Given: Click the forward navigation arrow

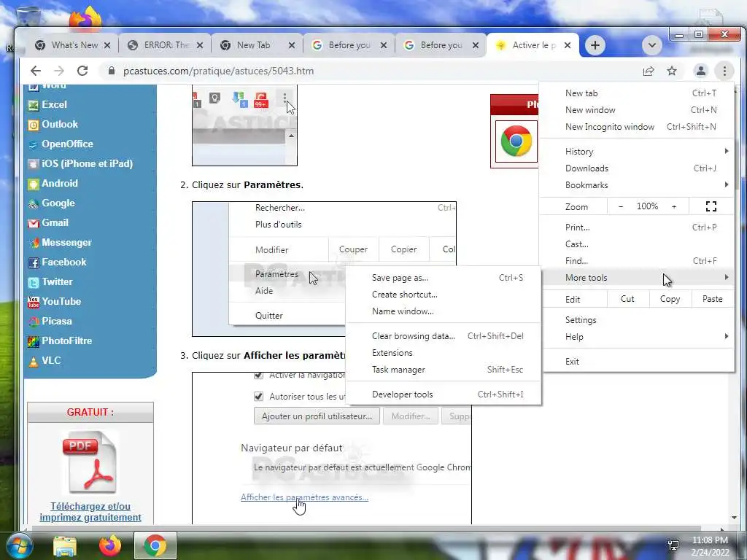Looking at the screenshot, I should [59, 71].
